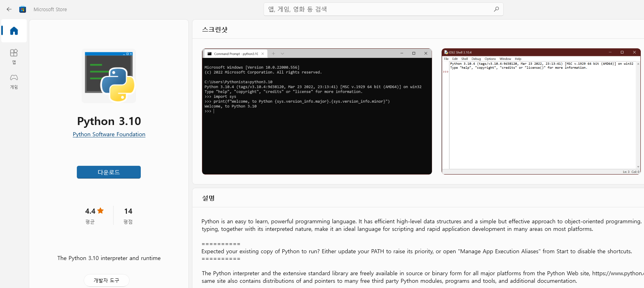Screen dimensions: 644x288
Task: Click the 평균 label under rating
Action: pyautogui.click(x=90, y=222)
